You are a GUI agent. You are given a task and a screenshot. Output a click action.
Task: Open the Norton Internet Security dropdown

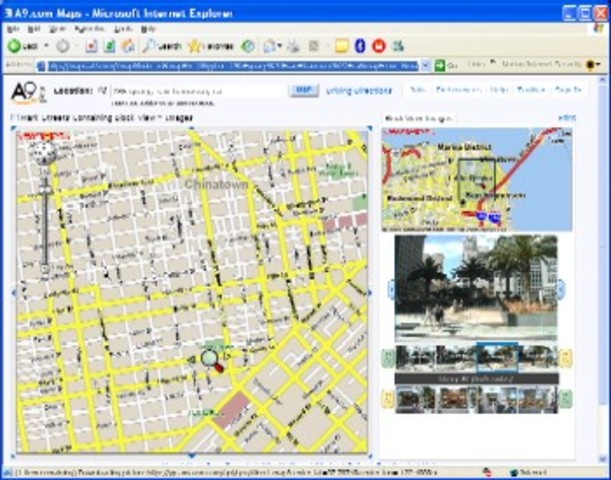coord(598,65)
